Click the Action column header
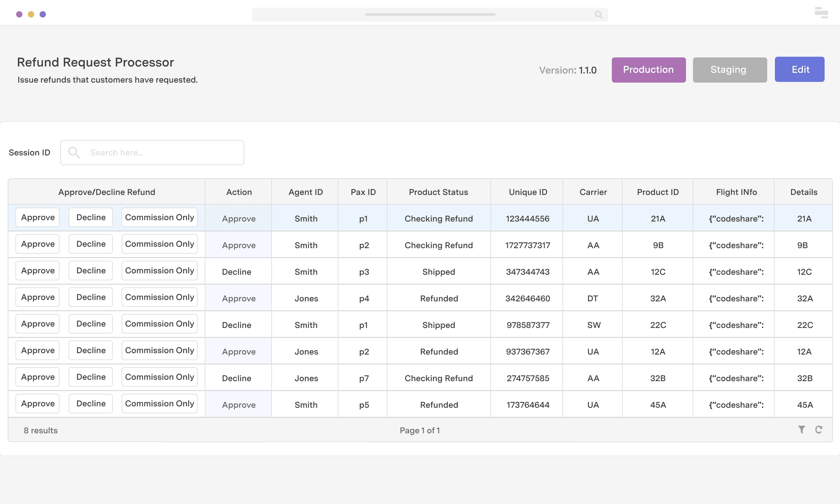Image resolution: width=840 pixels, height=504 pixels. (239, 192)
